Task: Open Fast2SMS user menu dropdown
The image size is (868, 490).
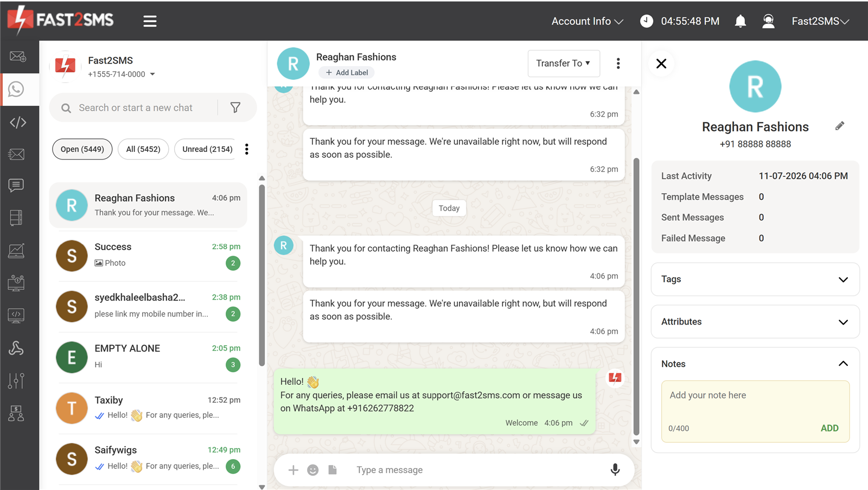Action: click(x=820, y=21)
